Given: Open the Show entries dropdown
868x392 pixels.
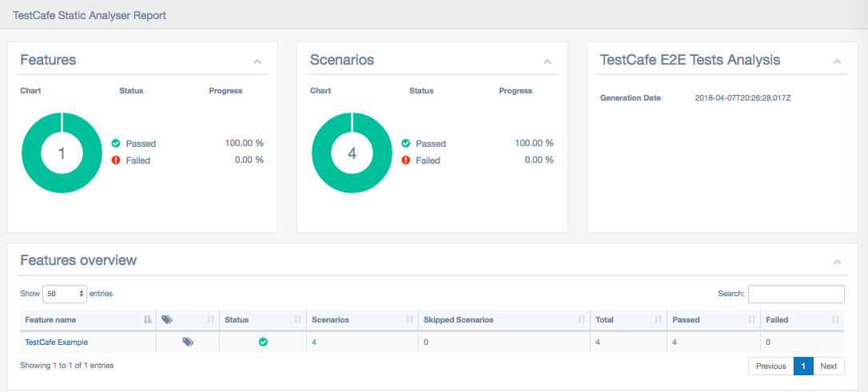Looking at the screenshot, I should click(65, 294).
